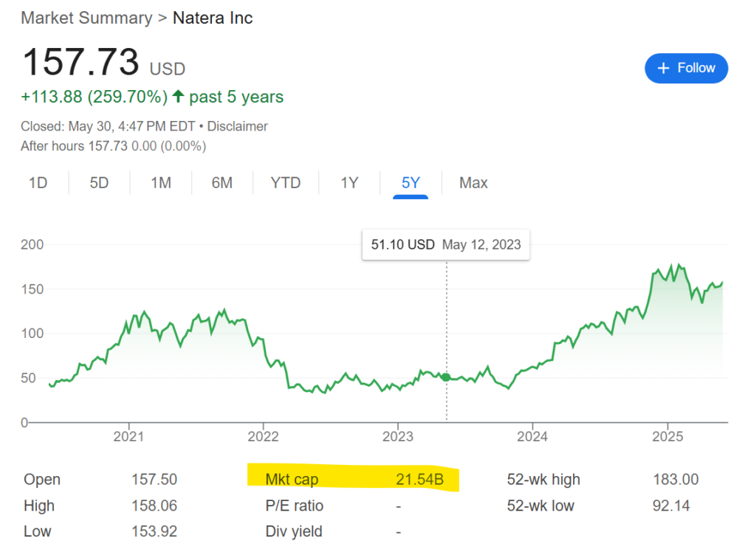Click the 52-wk high label
Image resolution: width=756 pixels, height=555 pixels.
tap(543, 480)
